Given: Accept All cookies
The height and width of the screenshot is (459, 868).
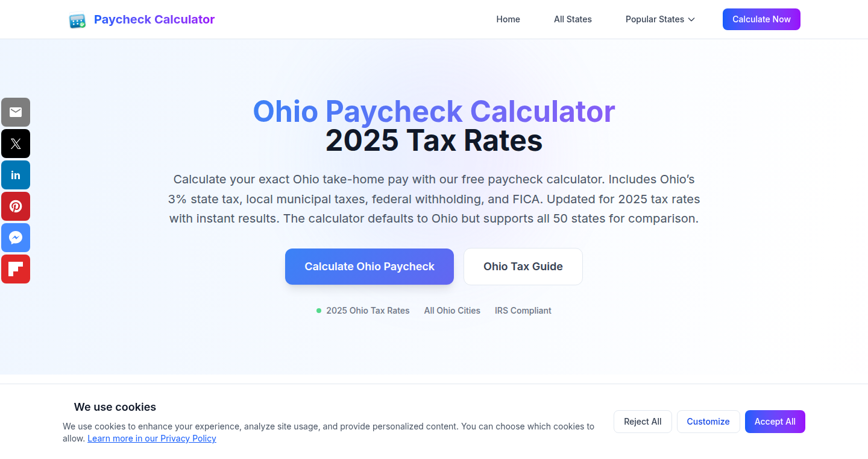Looking at the screenshot, I should [x=775, y=422].
